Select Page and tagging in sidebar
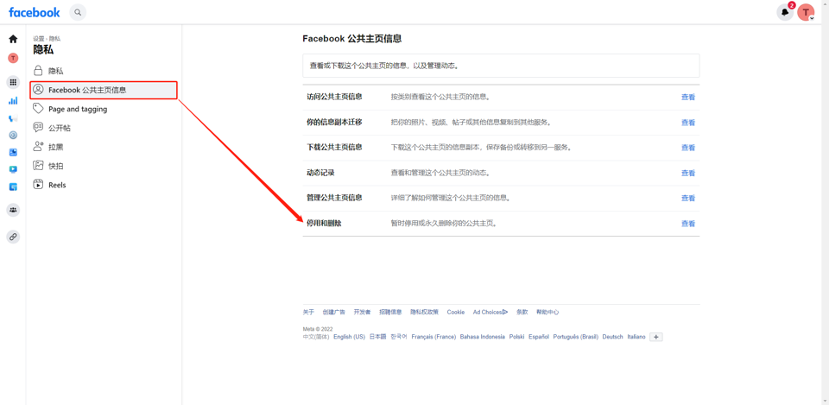 (x=77, y=109)
